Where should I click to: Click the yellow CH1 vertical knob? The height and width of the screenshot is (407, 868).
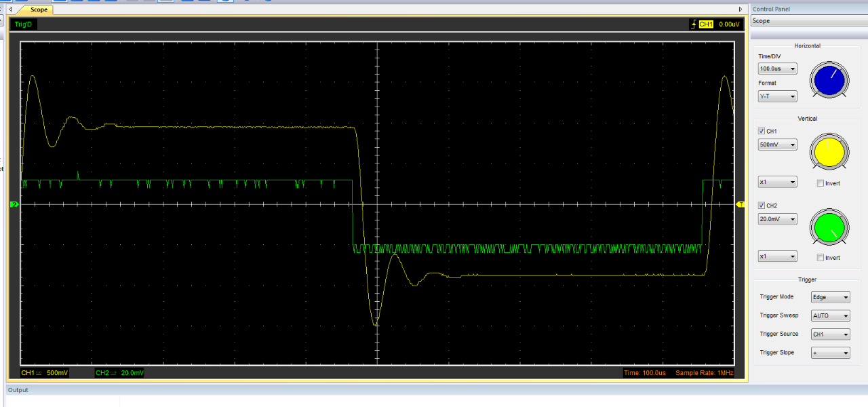(828, 152)
